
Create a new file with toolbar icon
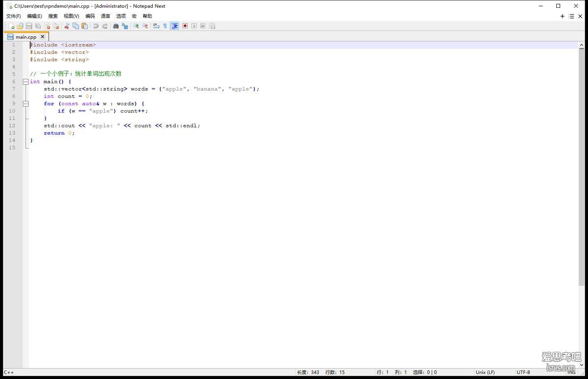click(x=11, y=26)
